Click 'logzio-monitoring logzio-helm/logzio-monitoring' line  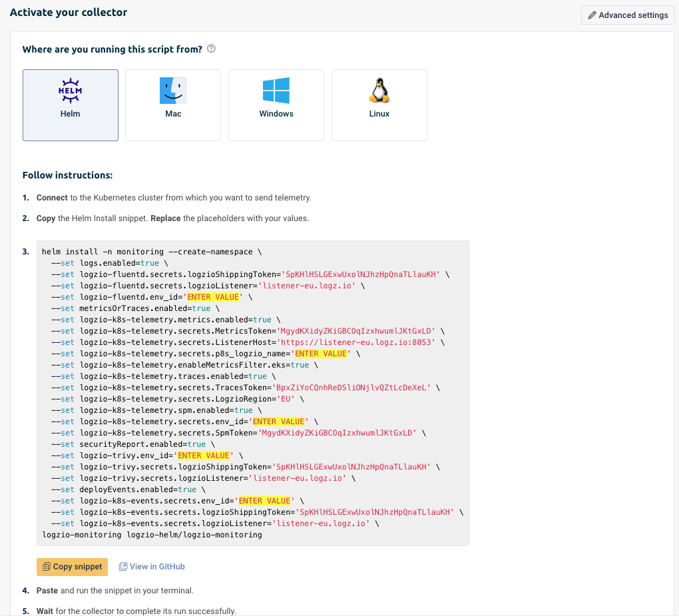pos(152,535)
